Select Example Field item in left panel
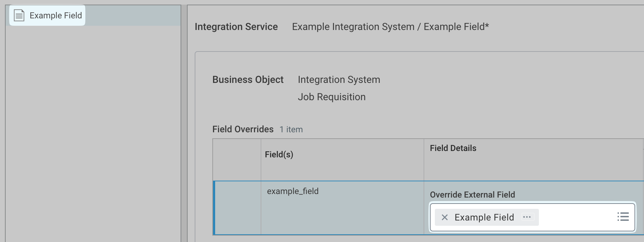 point(56,16)
